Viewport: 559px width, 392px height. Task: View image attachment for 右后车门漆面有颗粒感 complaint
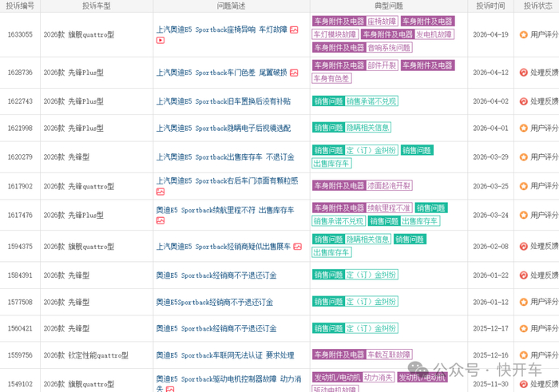coord(161,192)
